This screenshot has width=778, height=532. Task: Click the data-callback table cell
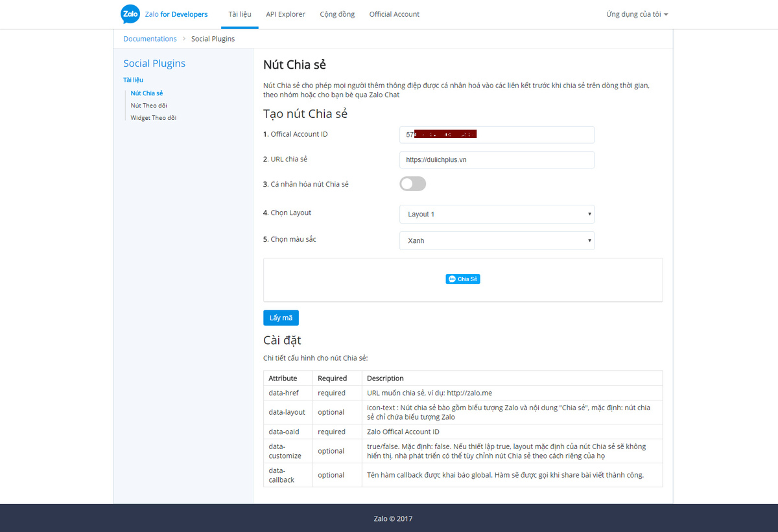tap(288, 475)
